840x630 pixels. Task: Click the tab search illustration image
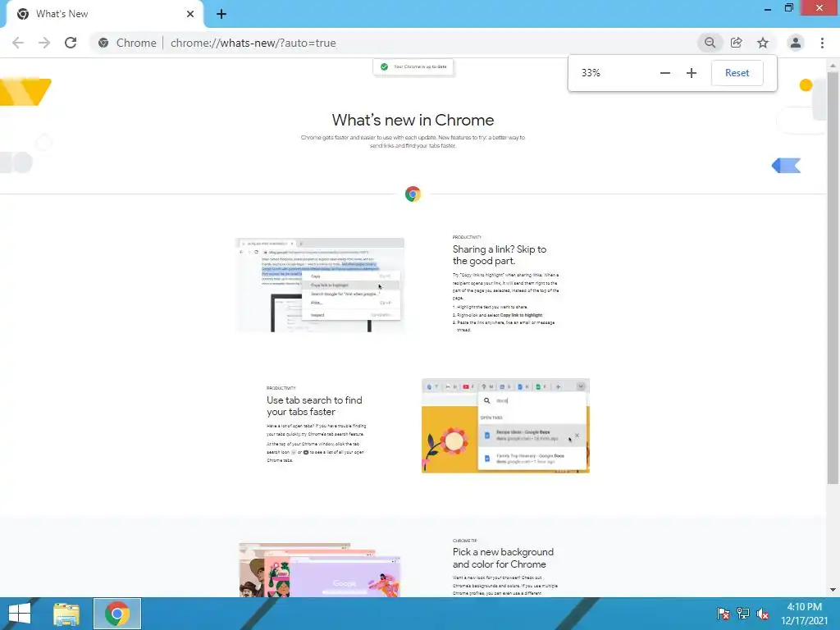point(505,426)
